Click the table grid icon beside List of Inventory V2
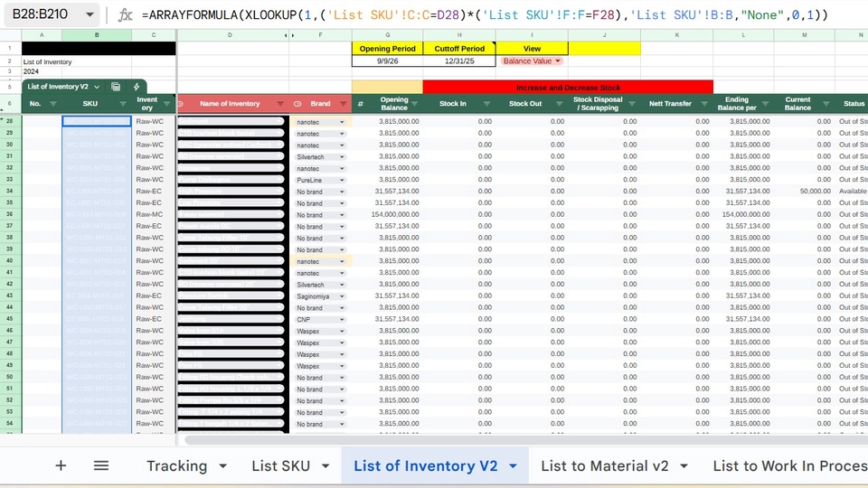The width and height of the screenshot is (868, 488). click(116, 87)
